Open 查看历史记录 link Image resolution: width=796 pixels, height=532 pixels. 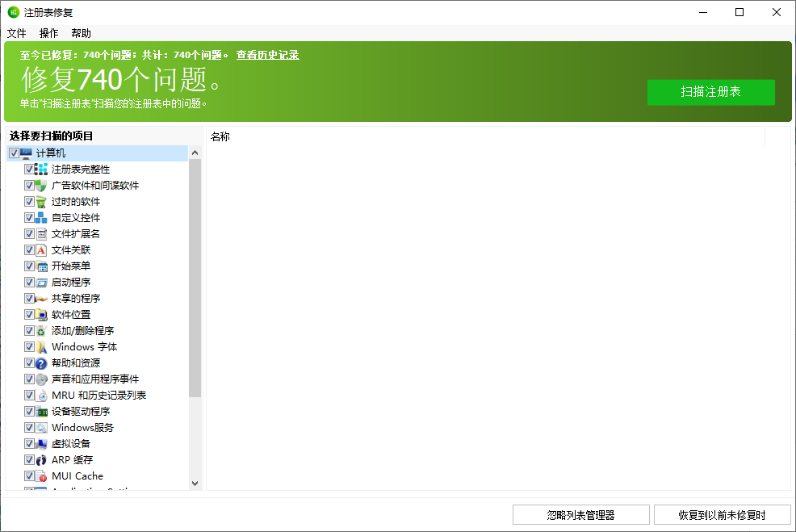267,55
